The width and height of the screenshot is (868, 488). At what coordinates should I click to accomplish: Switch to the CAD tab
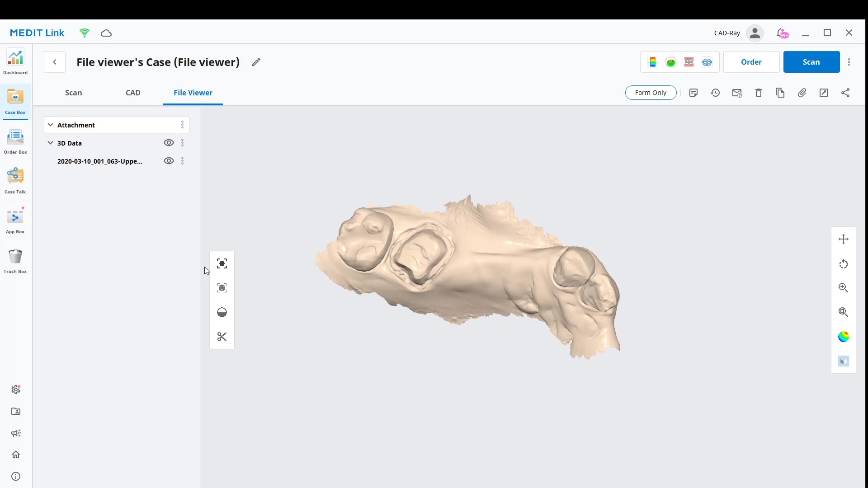pos(133,93)
